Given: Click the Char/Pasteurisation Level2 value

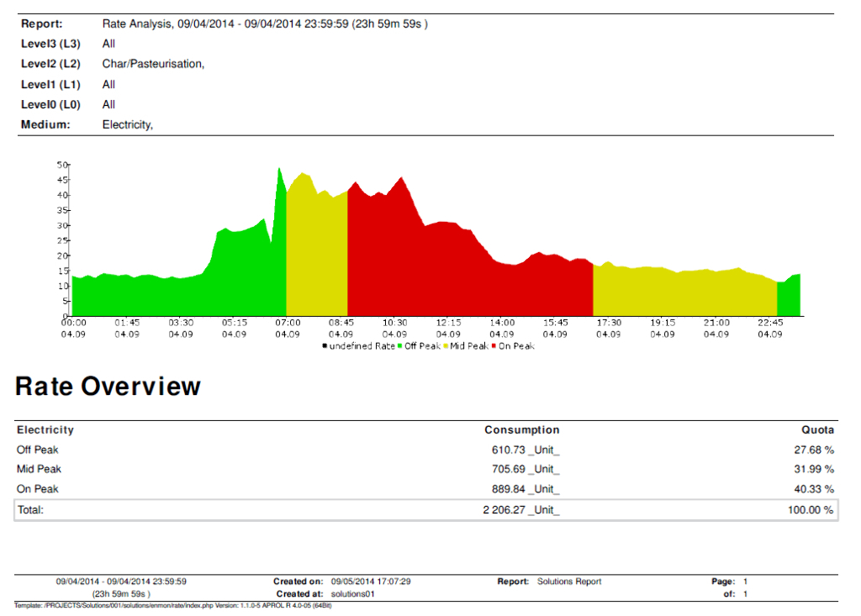Looking at the screenshot, I should [153, 64].
